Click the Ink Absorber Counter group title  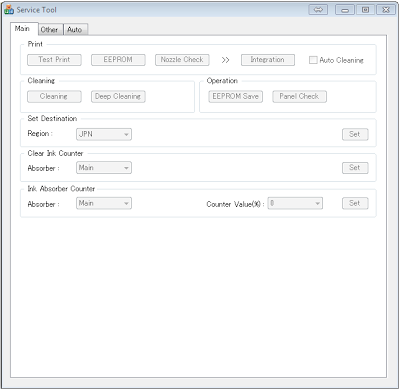click(x=61, y=189)
